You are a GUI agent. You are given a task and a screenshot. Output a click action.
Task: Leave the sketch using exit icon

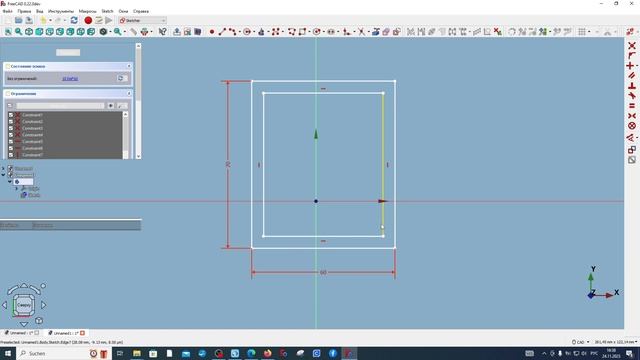[x=177, y=31]
